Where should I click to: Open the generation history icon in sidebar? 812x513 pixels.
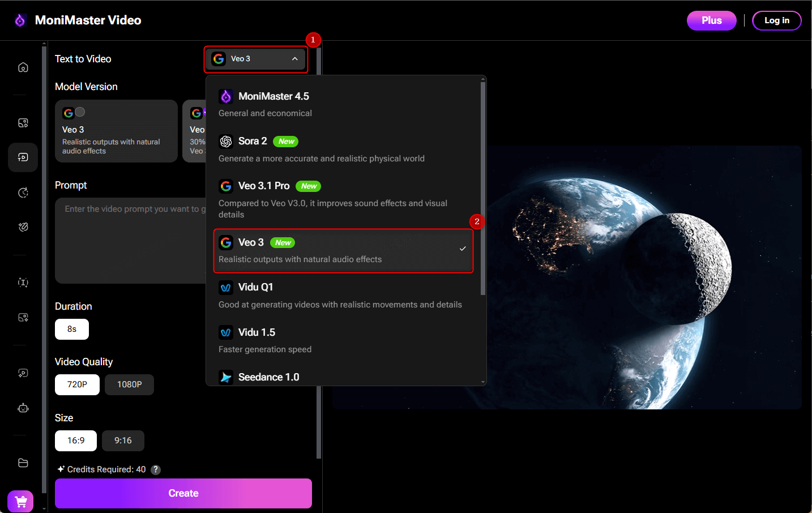point(23,193)
